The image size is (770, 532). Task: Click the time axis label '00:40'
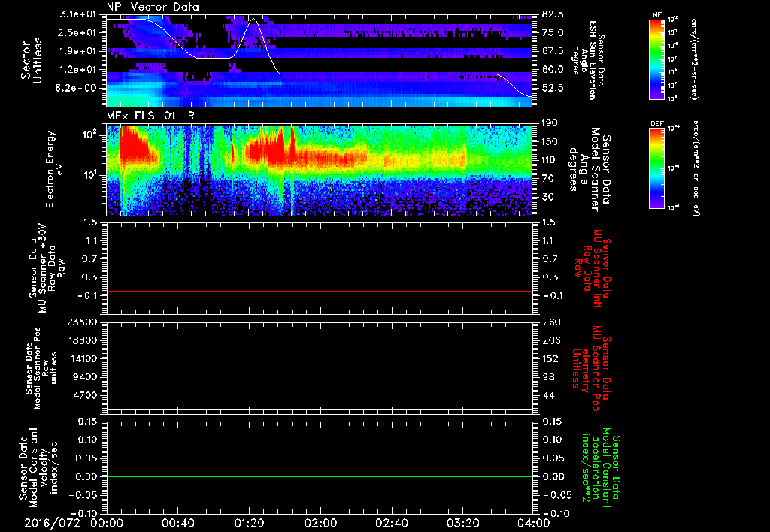(x=177, y=523)
